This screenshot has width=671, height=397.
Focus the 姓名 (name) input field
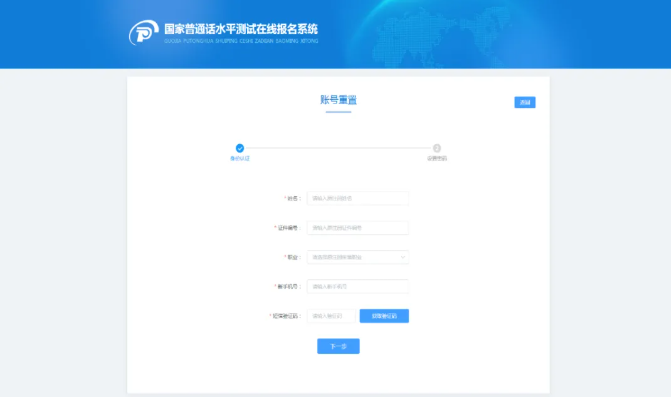pos(358,198)
